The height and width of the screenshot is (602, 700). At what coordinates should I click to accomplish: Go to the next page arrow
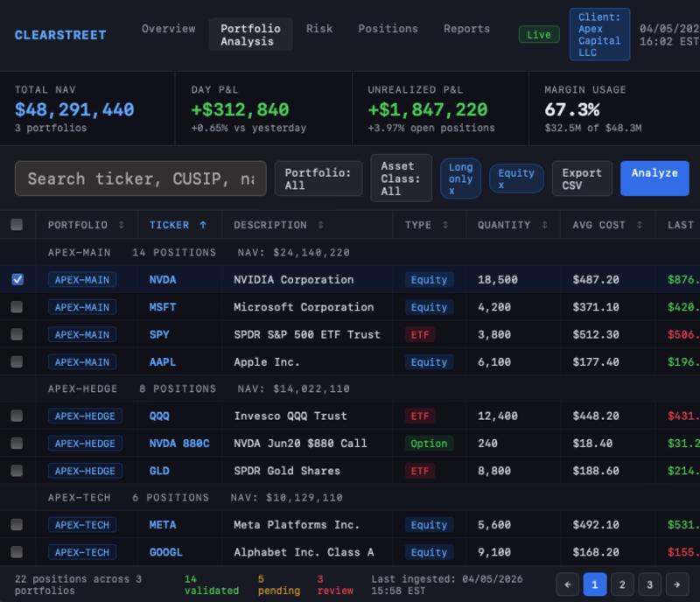click(676, 584)
